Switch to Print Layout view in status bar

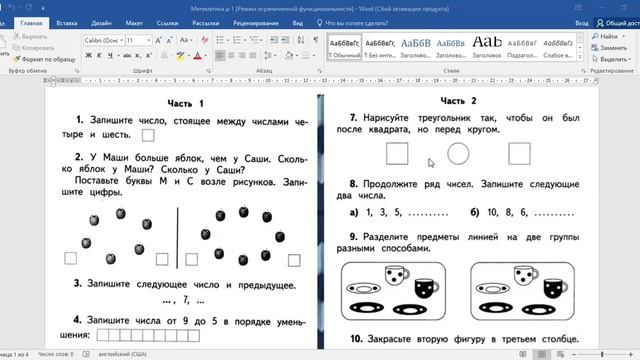(x=542, y=354)
